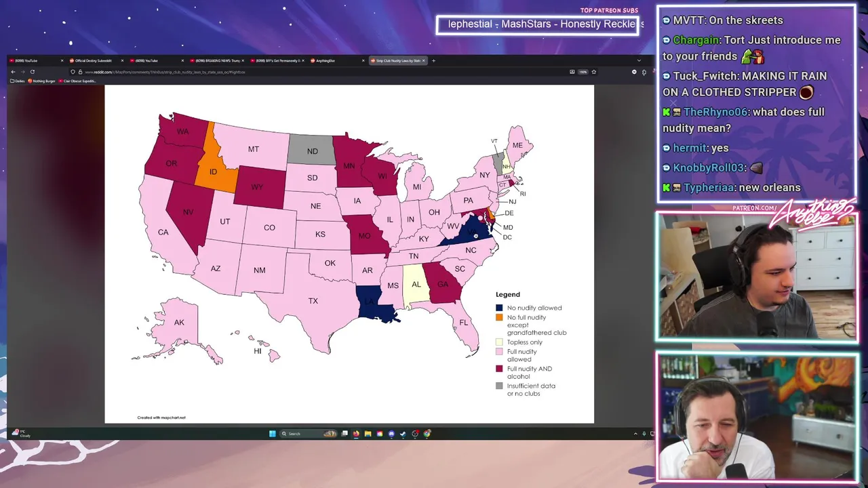This screenshot has width=868, height=488.
Task: Click the AK label on Alaska
Action: (x=179, y=323)
